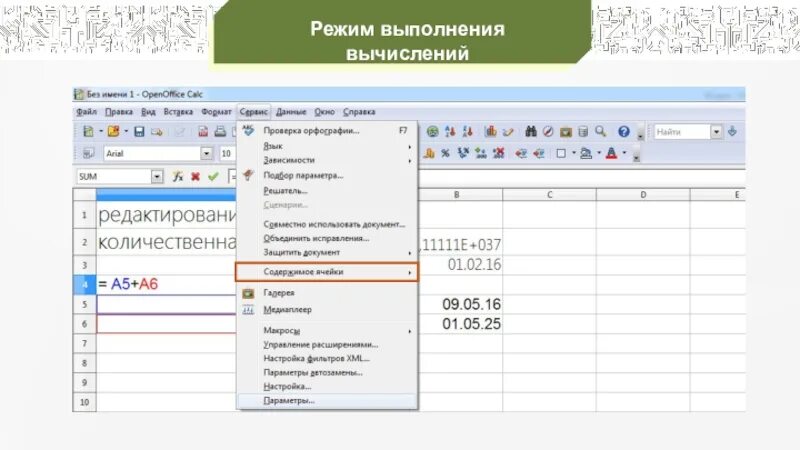The width and height of the screenshot is (800, 450).
Task: Click the Font Color red A icon
Action: coord(611,153)
